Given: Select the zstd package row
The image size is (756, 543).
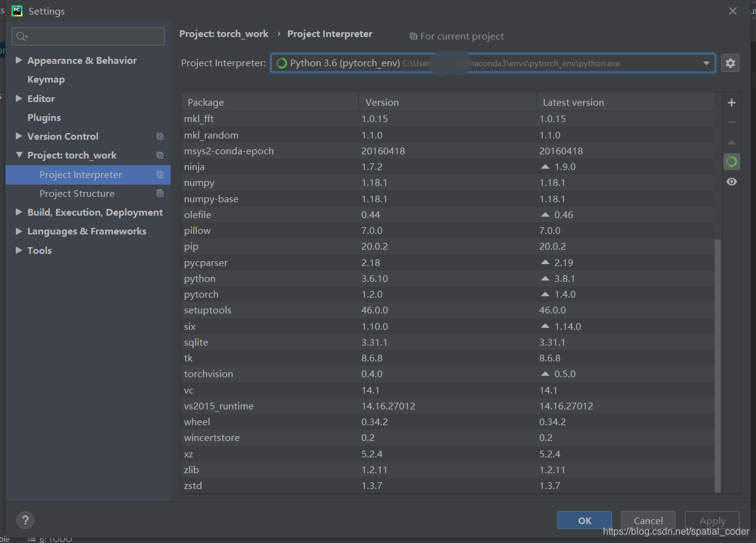Looking at the screenshot, I should click(448, 486).
